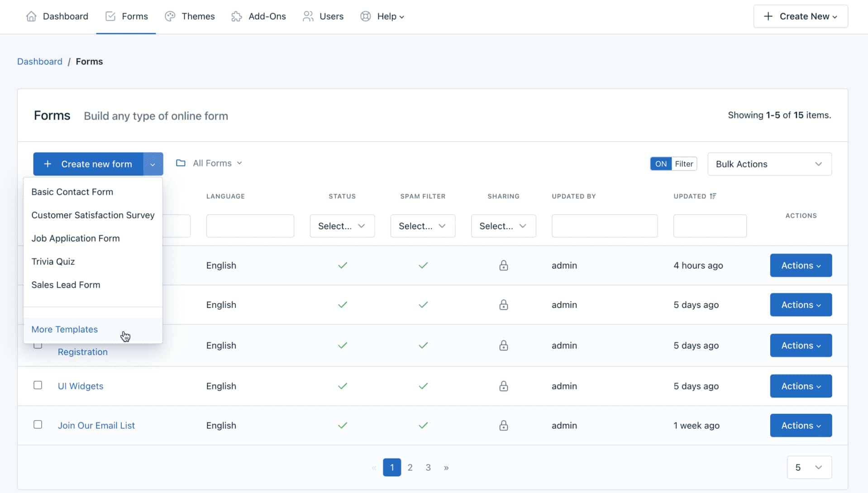Select the Join Our Email List checkbox
Screen dimensions: 868x493
point(38,425)
